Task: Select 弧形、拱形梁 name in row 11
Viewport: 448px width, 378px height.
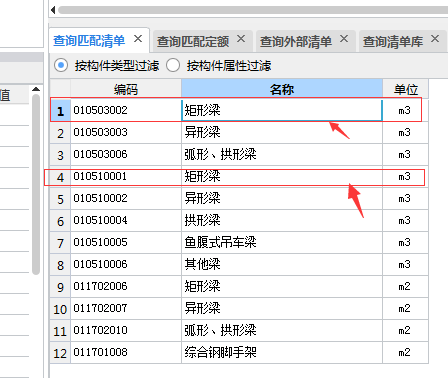Action: 282,330
